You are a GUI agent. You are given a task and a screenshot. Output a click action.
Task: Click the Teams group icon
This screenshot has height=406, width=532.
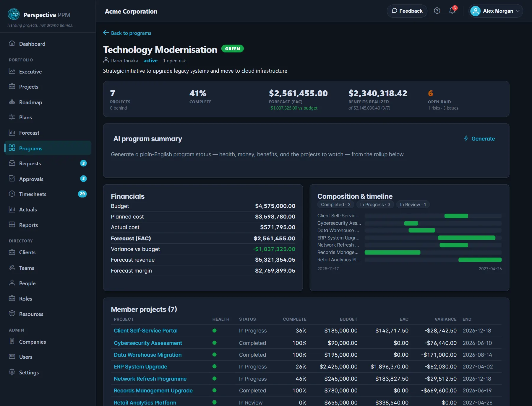[12, 268]
